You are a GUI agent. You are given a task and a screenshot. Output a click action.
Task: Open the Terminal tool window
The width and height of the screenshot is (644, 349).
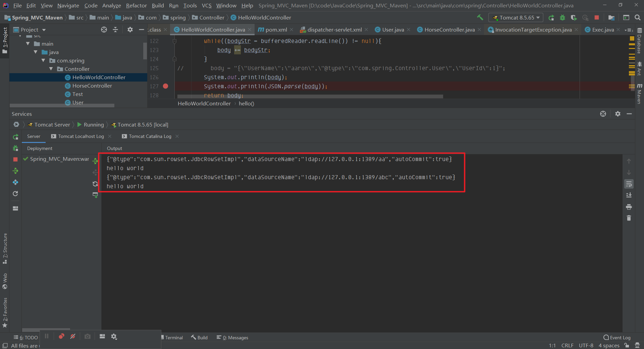[172, 338]
